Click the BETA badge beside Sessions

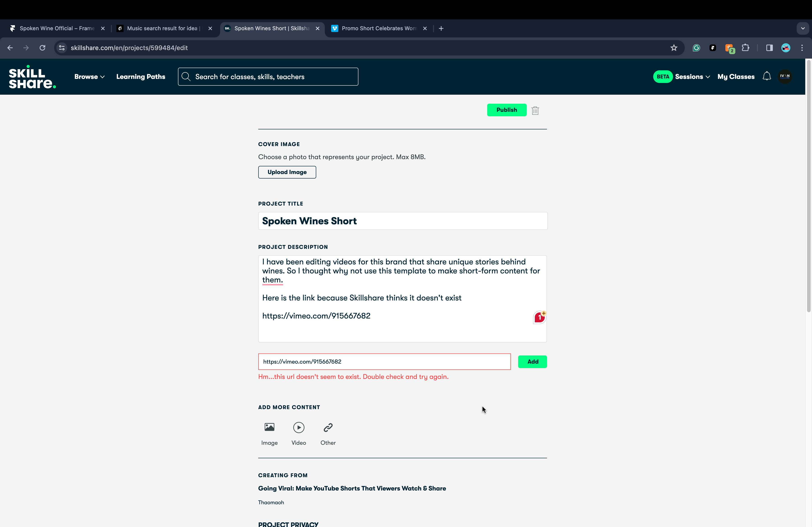tap(662, 77)
